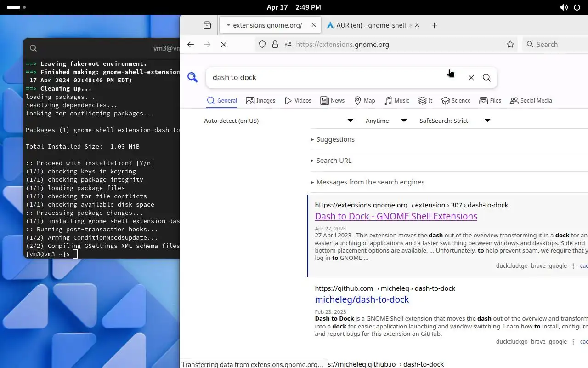Click the browser forward arrow
The width and height of the screenshot is (588, 368).
click(207, 45)
